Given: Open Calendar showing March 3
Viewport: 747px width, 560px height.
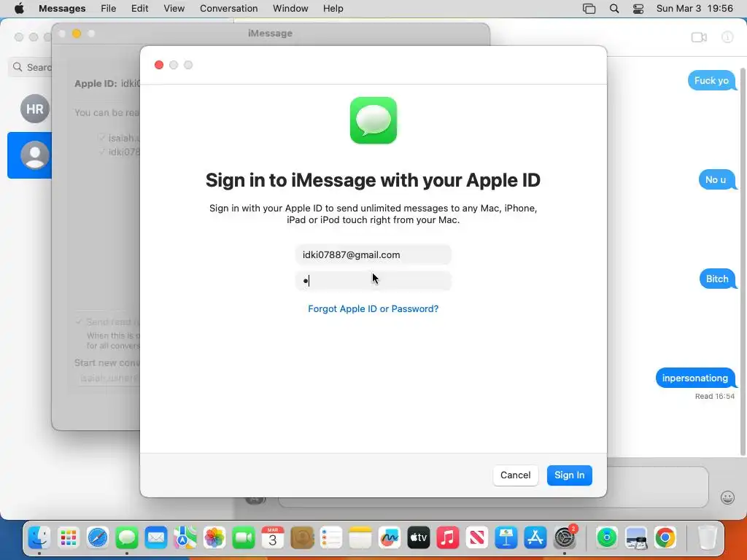Looking at the screenshot, I should point(273,538).
